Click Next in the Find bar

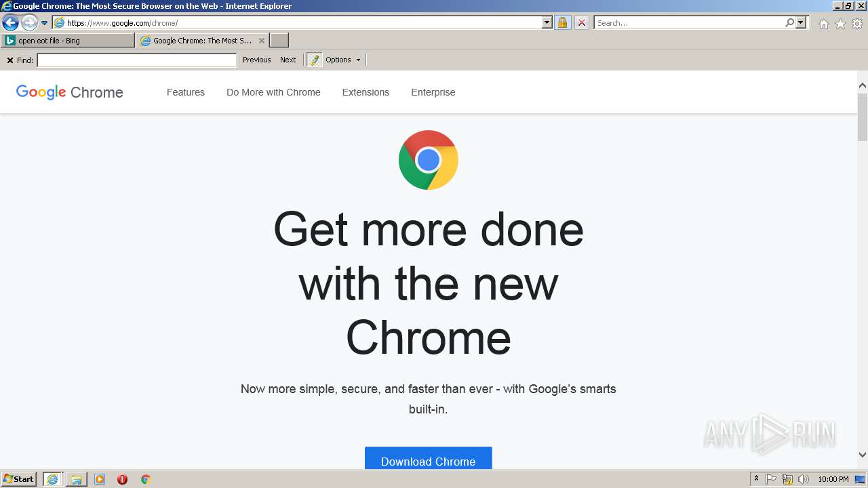[288, 60]
